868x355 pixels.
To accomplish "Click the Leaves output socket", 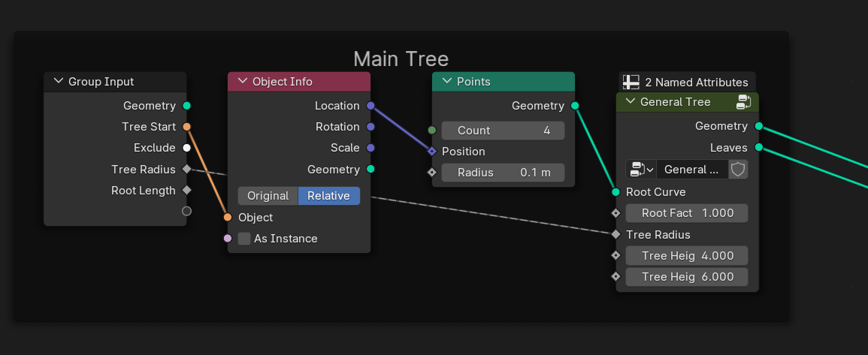I will pos(758,147).
